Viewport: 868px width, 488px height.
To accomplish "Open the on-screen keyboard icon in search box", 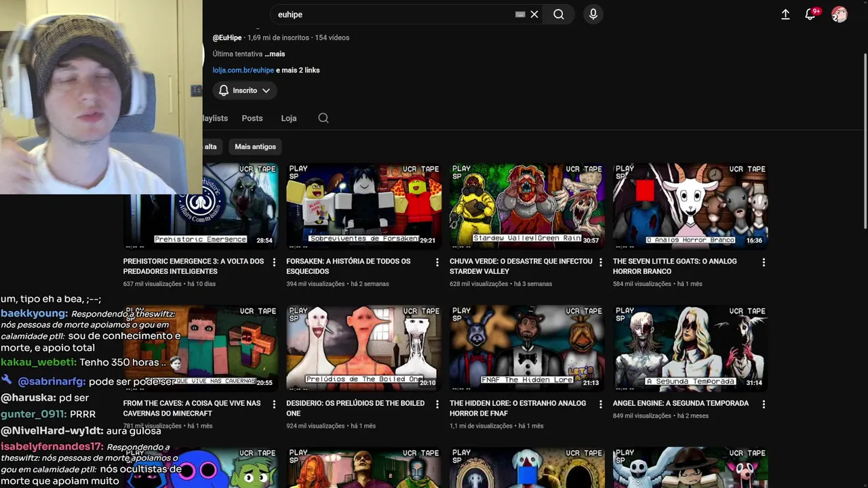I will [x=520, y=14].
